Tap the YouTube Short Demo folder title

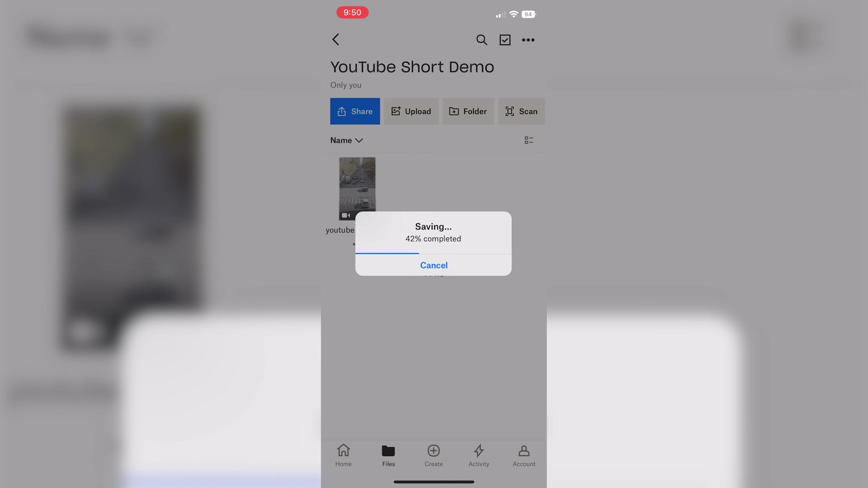pyautogui.click(x=412, y=67)
